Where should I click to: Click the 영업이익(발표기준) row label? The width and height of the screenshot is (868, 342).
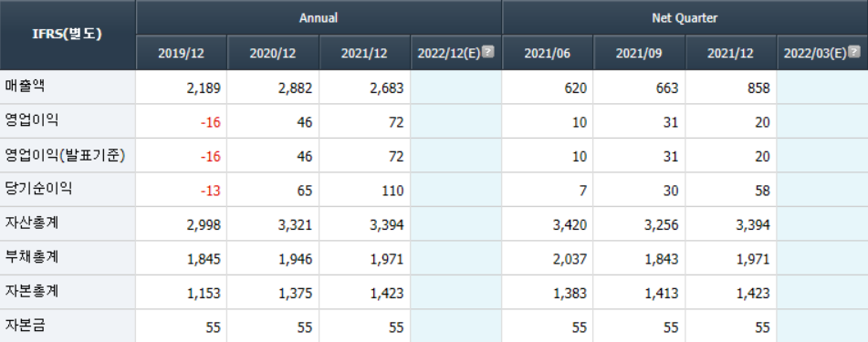tap(65, 156)
